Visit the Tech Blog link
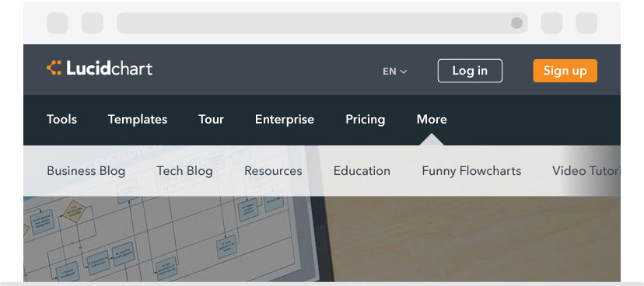The width and height of the screenshot is (644, 286). click(x=185, y=171)
